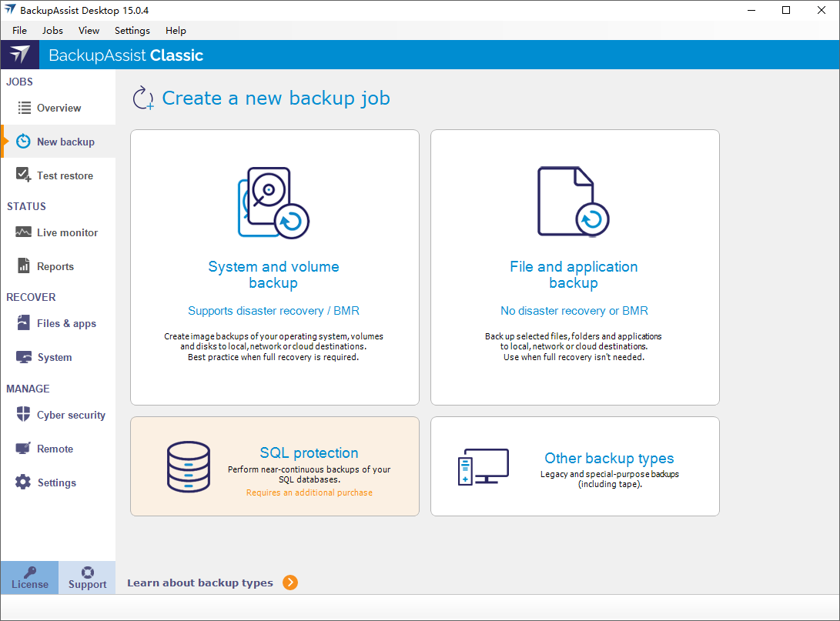Open Test restore label in sidebar
The height and width of the screenshot is (621, 840).
pyautogui.click(x=65, y=175)
